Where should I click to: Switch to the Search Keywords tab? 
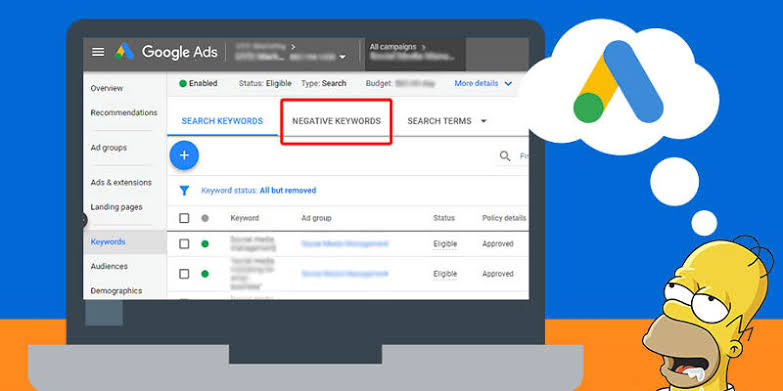222,121
